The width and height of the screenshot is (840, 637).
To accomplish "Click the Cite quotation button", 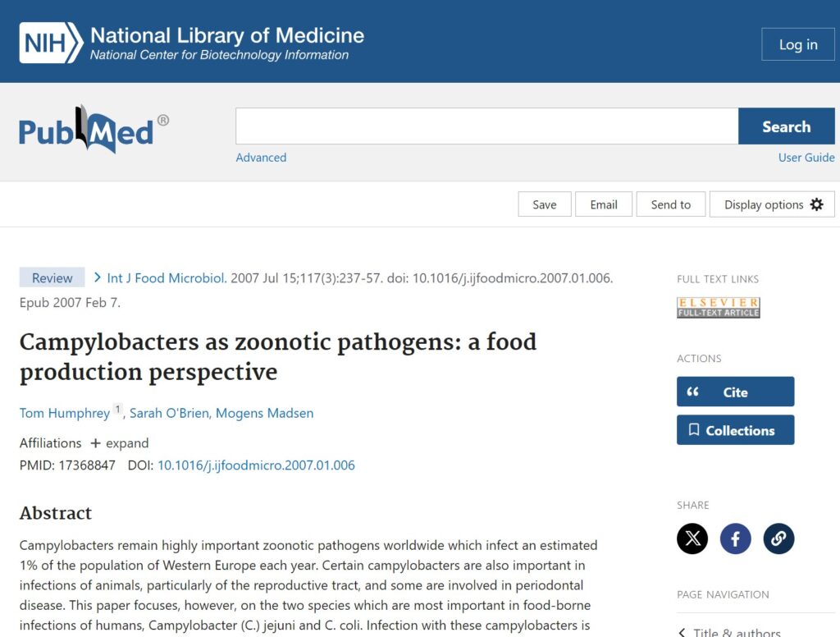I will (x=735, y=392).
